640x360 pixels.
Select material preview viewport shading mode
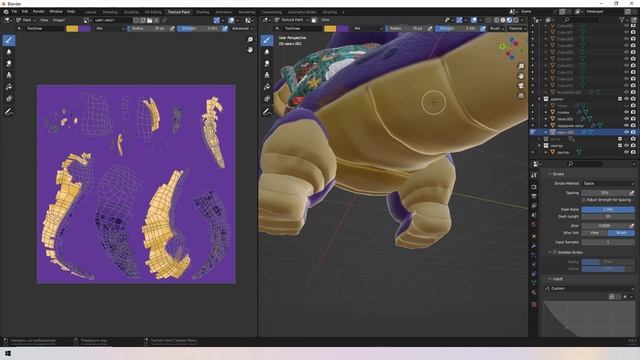tap(509, 20)
